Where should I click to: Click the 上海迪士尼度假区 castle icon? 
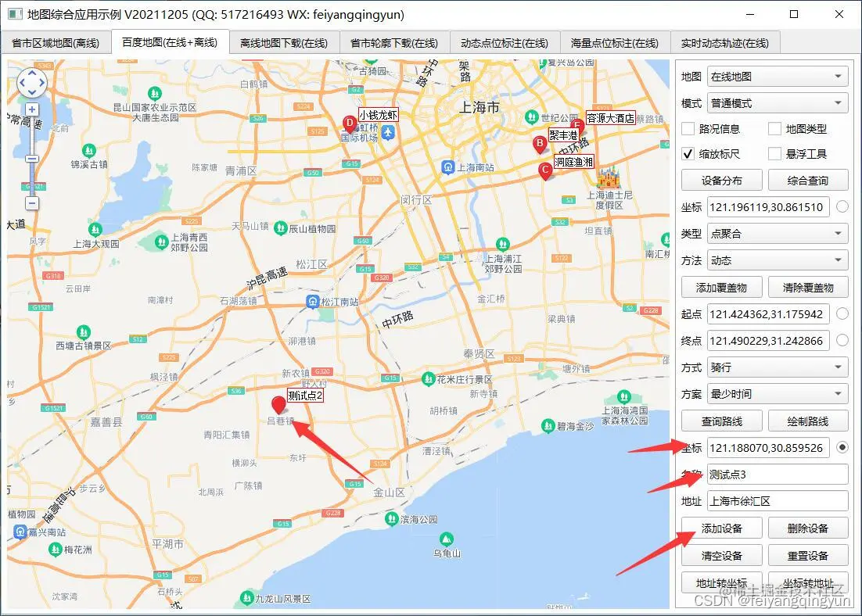coord(609,177)
